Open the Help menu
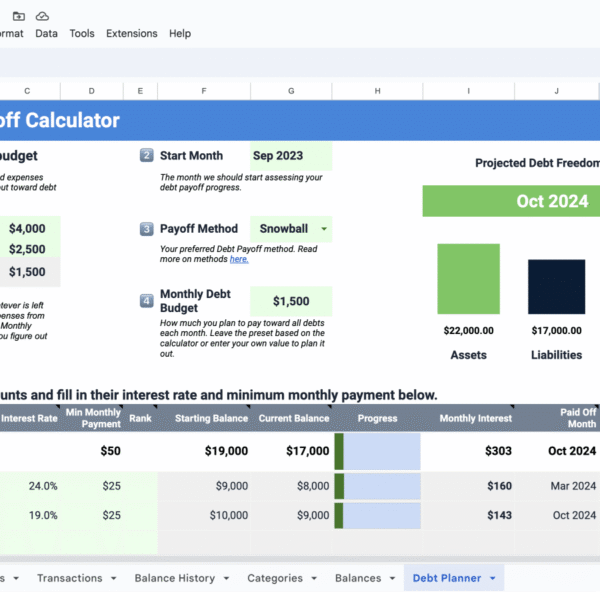Viewport: 600px width, 600px height. tap(180, 33)
